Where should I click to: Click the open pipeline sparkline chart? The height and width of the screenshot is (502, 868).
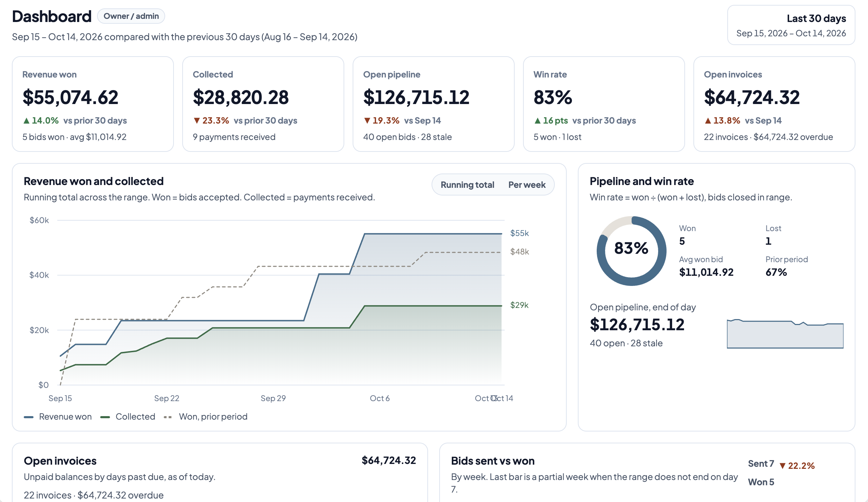click(x=785, y=334)
